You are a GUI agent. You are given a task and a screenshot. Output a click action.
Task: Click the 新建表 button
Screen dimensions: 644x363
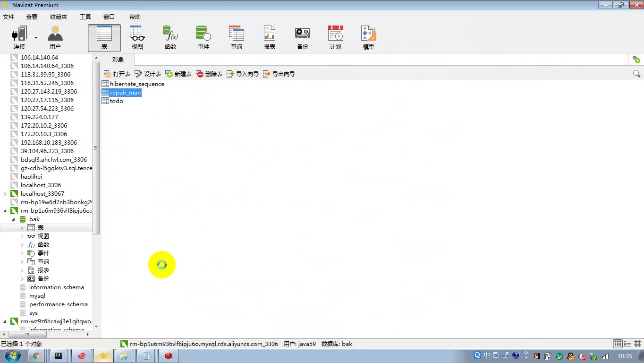click(178, 74)
